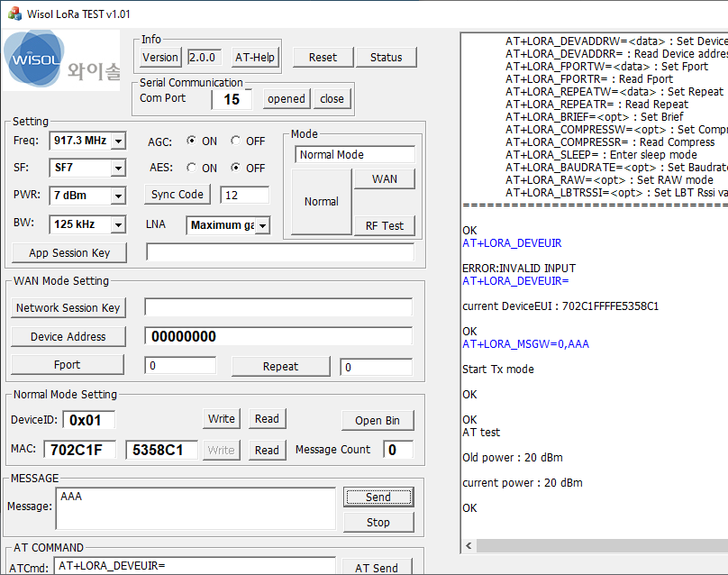Close the serial port with close button

332,99
